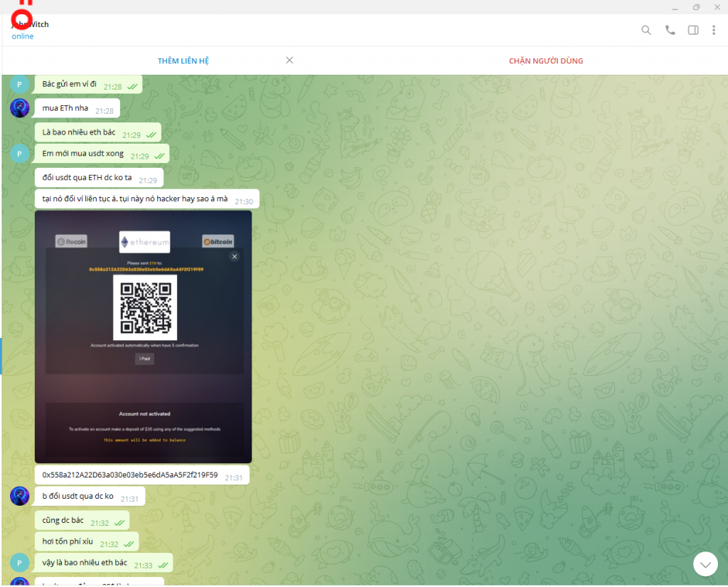Click message "đổi usdt qua ETH dc ko ta"
728x587 pixels.
click(87, 178)
